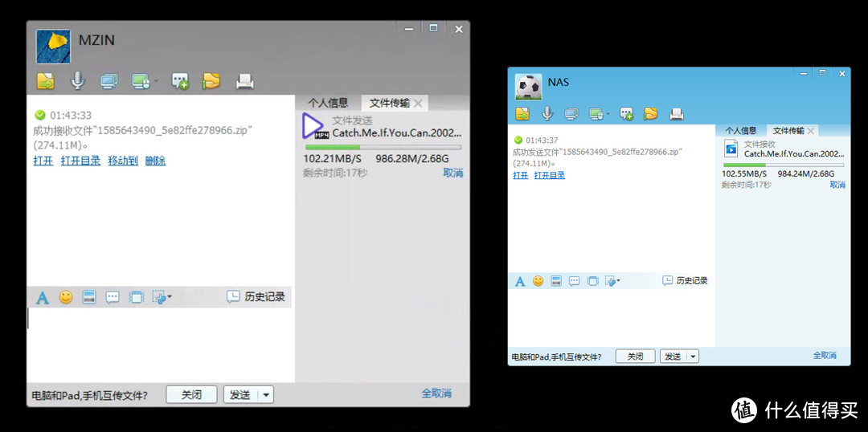The width and height of the screenshot is (868, 432).
Task: Open 历史记录 in NAS window
Action: tap(686, 280)
